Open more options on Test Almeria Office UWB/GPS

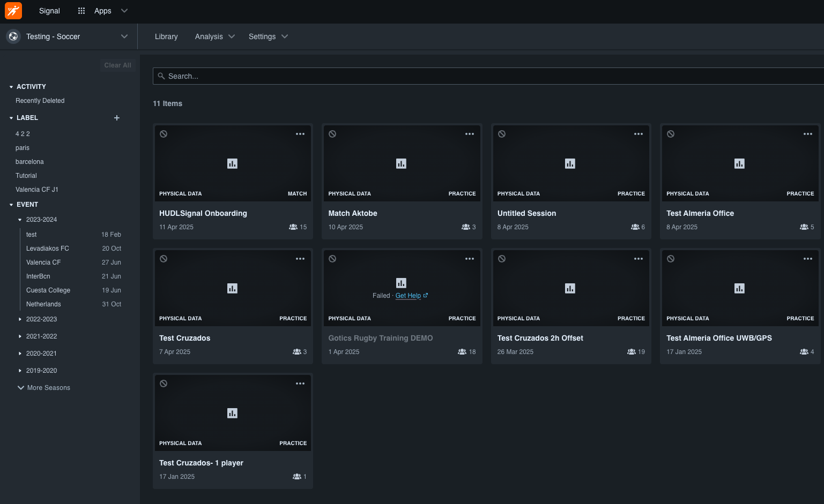pos(808,259)
